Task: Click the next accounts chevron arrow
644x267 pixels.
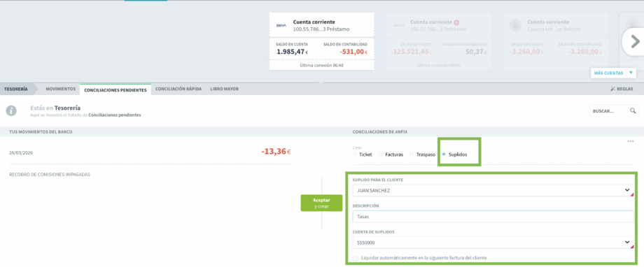Action: (x=635, y=41)
